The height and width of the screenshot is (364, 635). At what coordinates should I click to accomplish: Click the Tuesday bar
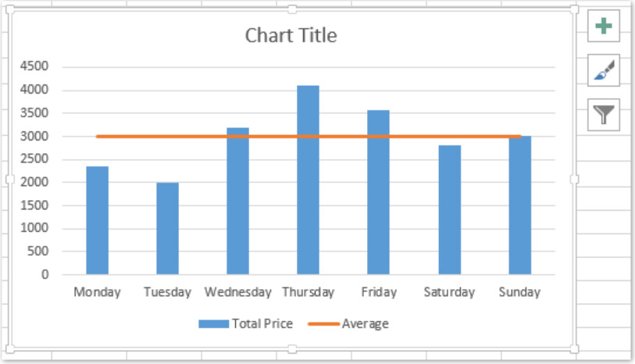click(x=167, y=230)
